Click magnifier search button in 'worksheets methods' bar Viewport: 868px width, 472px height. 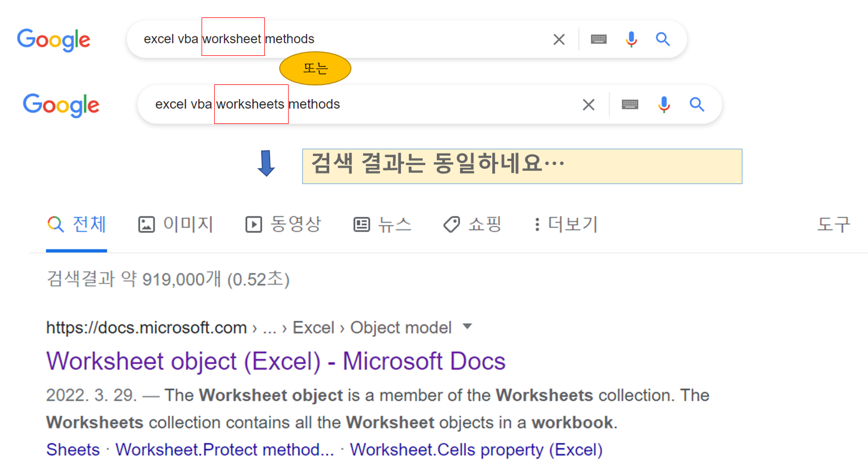[697, 104]
